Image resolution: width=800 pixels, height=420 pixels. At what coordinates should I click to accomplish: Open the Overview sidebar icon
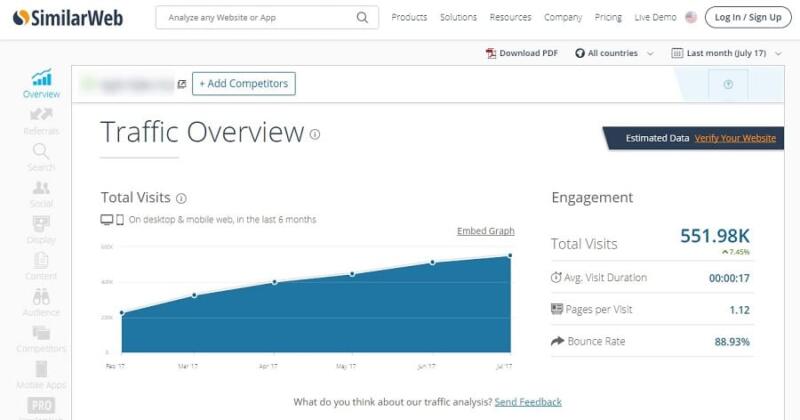(41, 79)
